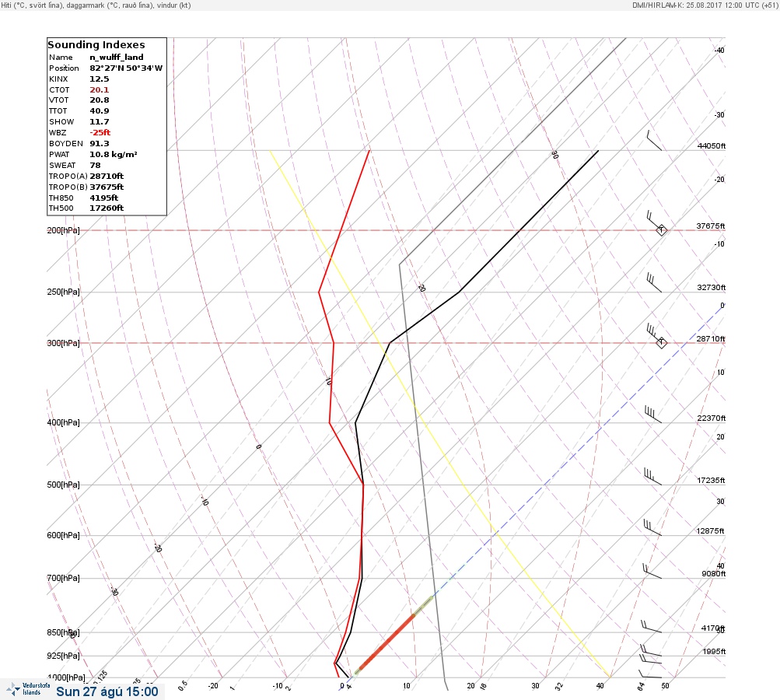Click the "Sounding Indexes" box title

96,44
